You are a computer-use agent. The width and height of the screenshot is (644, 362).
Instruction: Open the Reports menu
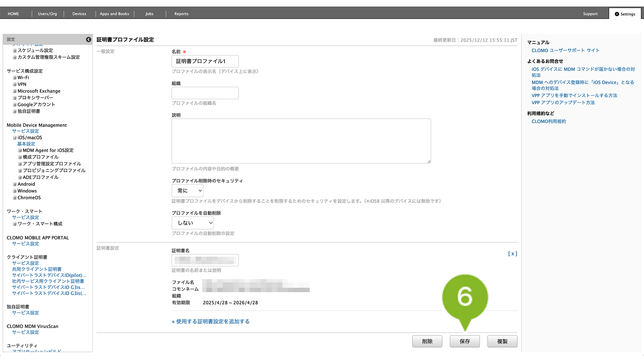(x=181, y=14)
